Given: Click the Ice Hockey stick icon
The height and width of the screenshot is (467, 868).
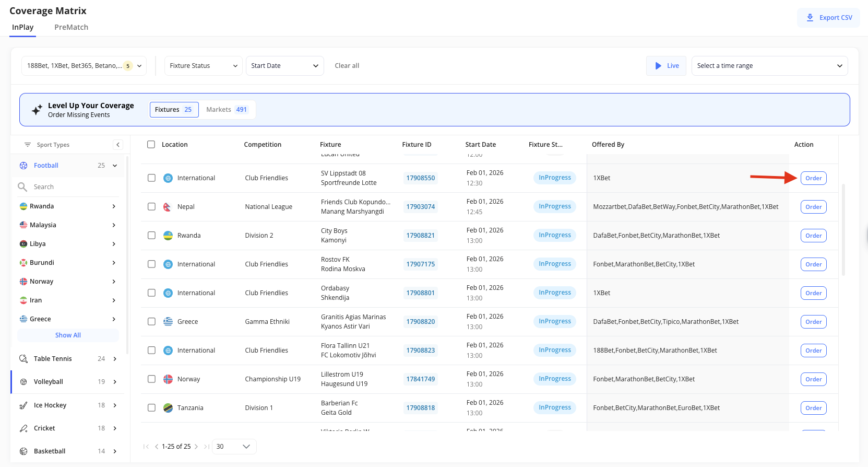Looking at the screenshot, I should click(x=23, y=405).
